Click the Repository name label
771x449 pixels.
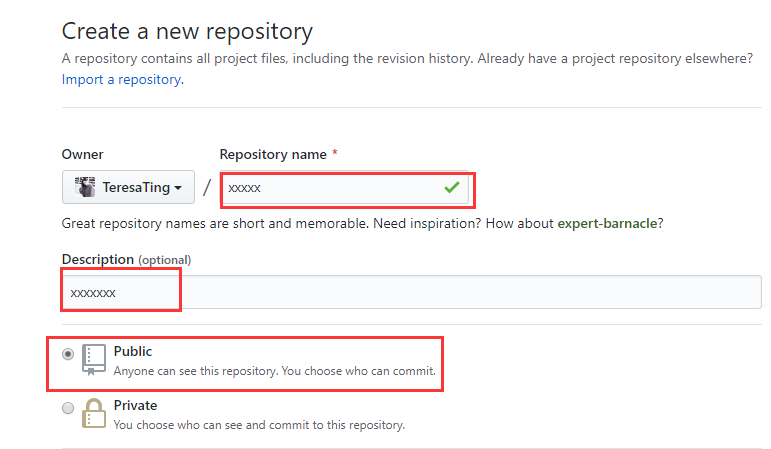pyautogui.click(x=273, y=154)
